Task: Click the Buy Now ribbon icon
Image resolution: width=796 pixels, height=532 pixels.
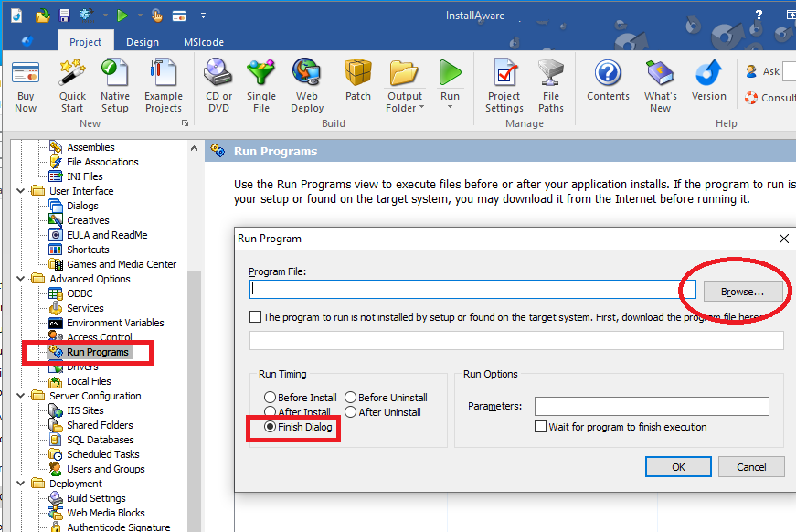Action: point(26,86)
